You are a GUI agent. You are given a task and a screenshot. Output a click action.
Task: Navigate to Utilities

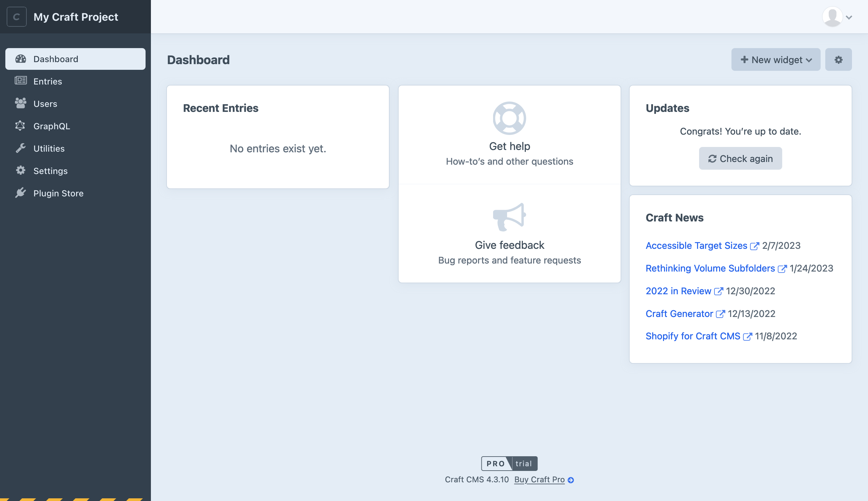[x=75, y=148]
